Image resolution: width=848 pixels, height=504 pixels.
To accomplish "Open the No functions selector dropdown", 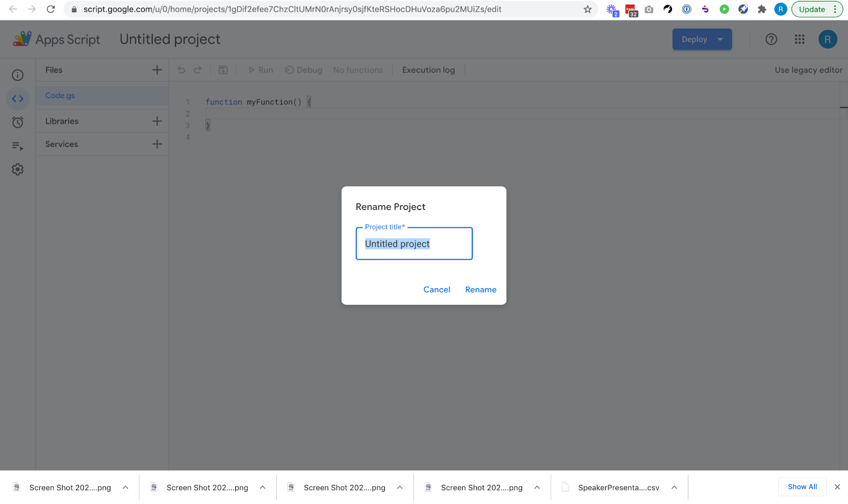I will (358, 70).
